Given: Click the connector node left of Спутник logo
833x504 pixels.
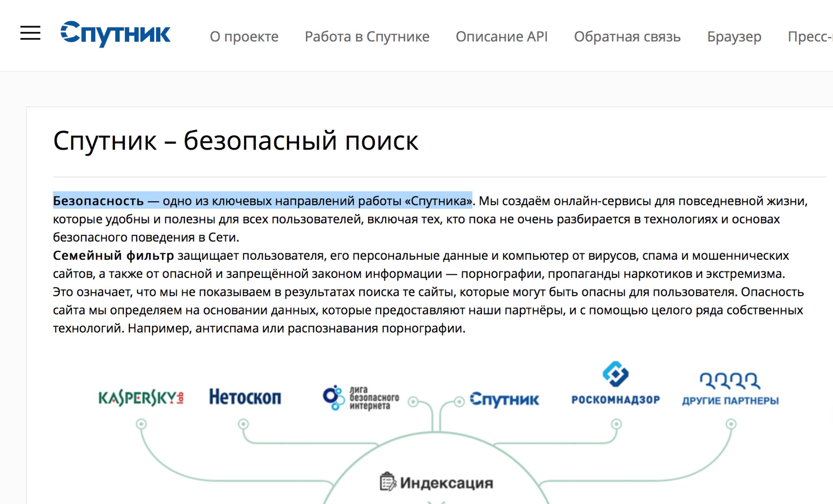Looking at the screenshot, I should coord(459,402).
